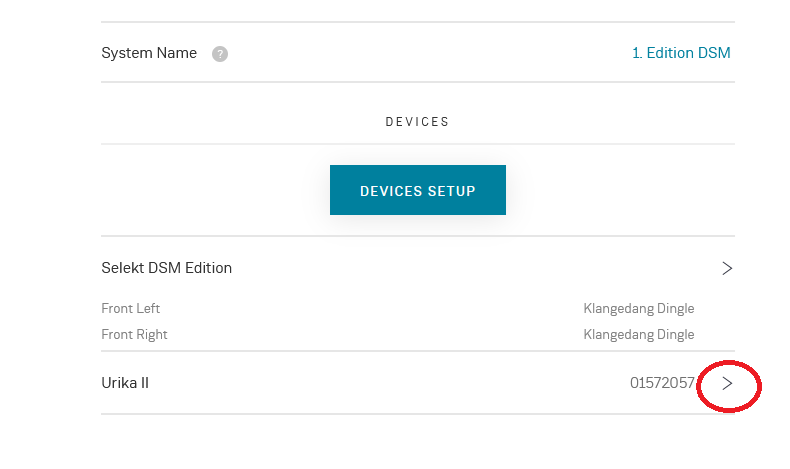Select Klangedang Dingle beside Front Left
790x469 pixels.
pos(639,308)
